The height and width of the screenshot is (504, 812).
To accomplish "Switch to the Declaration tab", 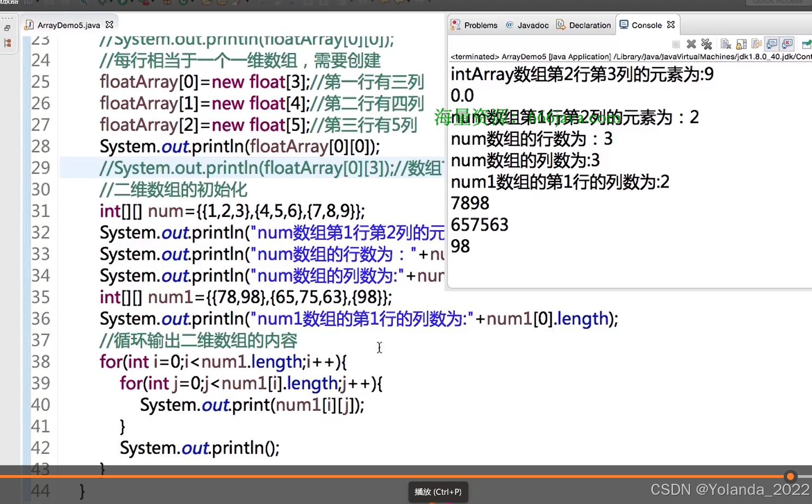I will click(584, 25).
